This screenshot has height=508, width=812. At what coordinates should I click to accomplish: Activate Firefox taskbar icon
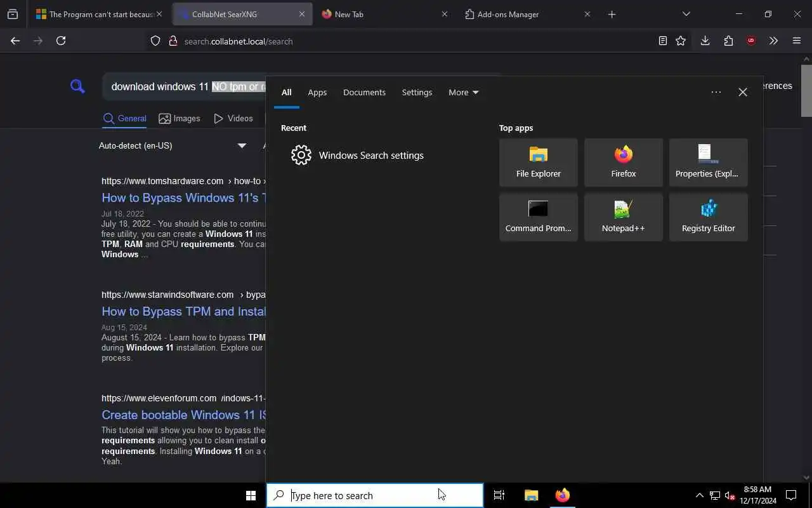562,495
